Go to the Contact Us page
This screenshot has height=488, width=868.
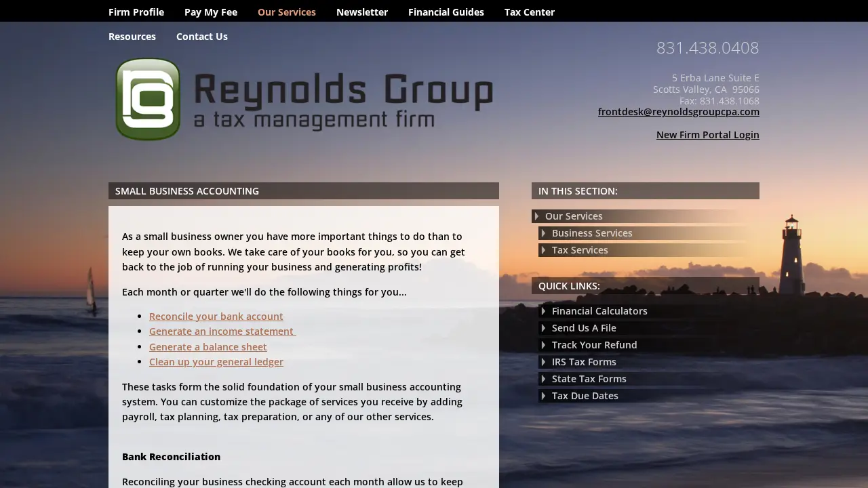[x=202, y=37]
